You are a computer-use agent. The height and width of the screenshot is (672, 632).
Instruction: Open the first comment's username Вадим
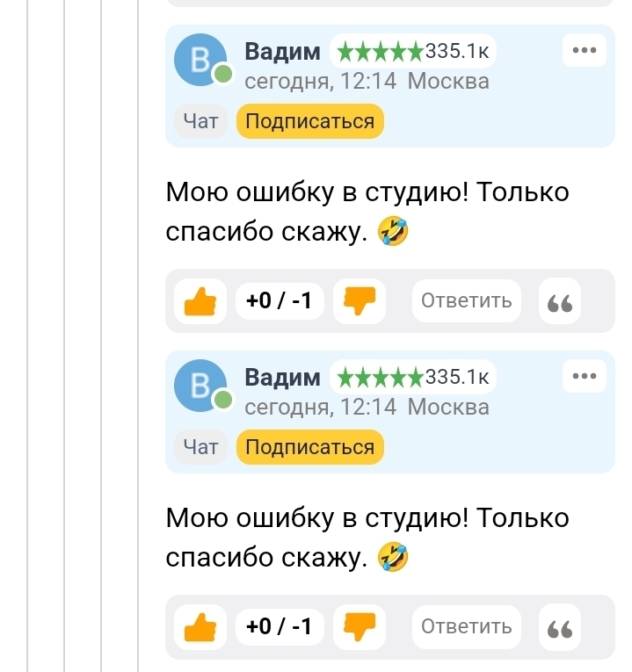(x=282, y=52)
